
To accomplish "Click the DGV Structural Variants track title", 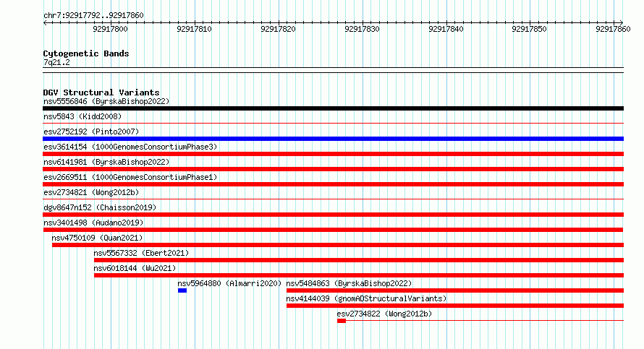I will click(x=101, y=92).
